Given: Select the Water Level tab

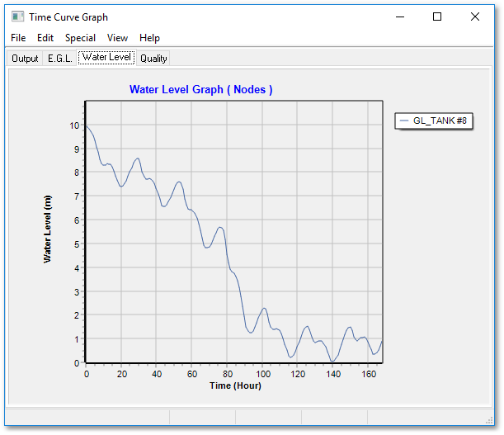Looking at the screenshot, I should tap(106, 57).
